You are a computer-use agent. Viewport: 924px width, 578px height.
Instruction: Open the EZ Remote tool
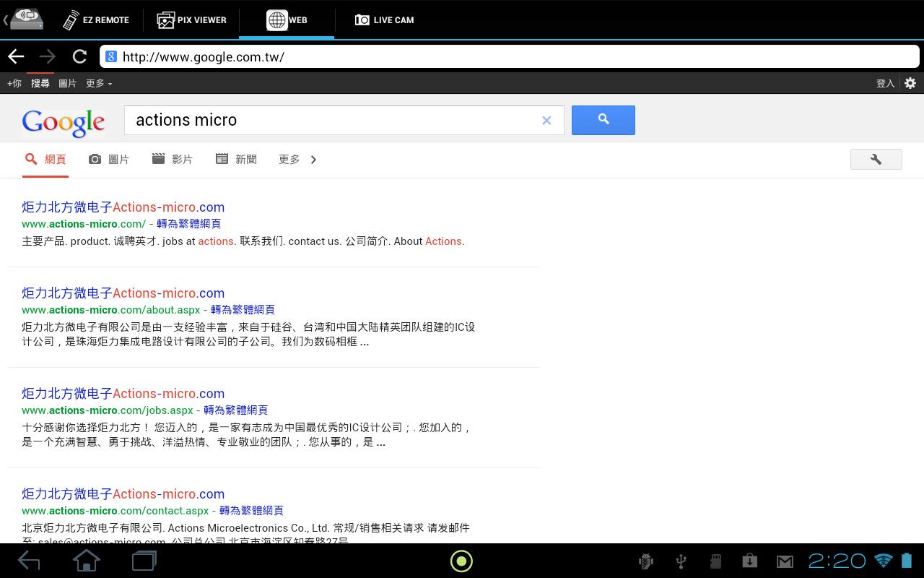(95, 20)
